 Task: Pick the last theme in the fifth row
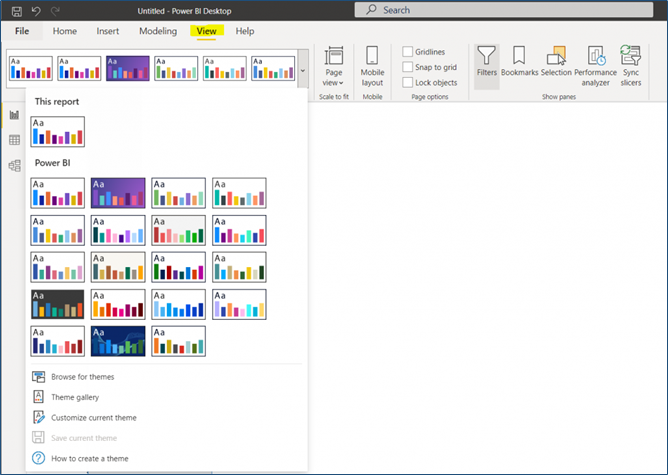click(179, 341)
